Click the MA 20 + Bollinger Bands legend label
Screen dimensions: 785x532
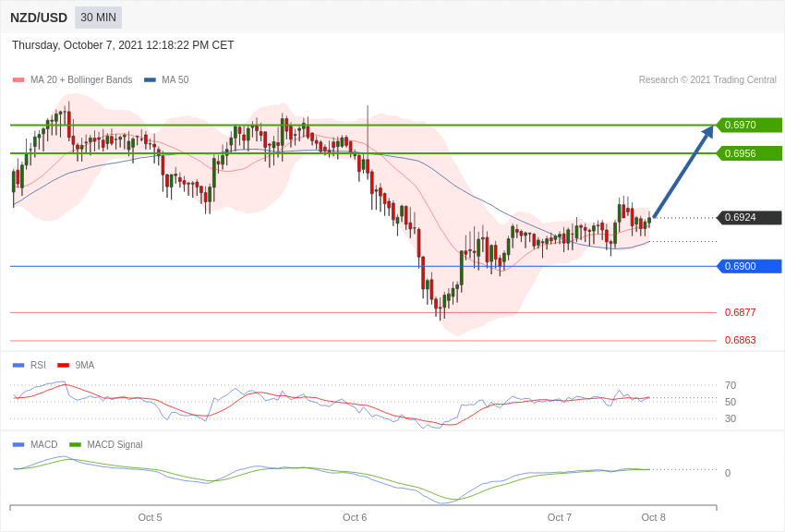tap(81, 79)
